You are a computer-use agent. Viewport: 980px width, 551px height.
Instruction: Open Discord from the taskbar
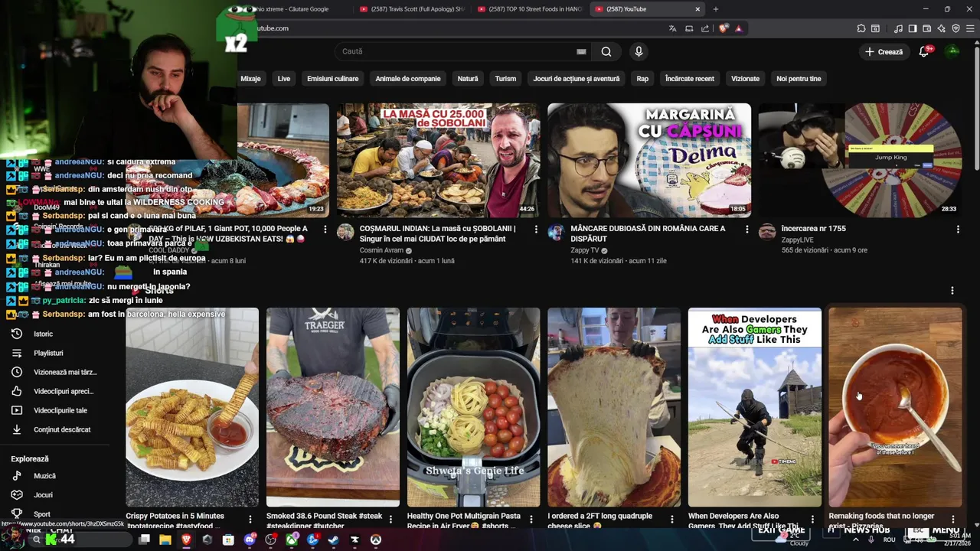(x=250, y=540)
